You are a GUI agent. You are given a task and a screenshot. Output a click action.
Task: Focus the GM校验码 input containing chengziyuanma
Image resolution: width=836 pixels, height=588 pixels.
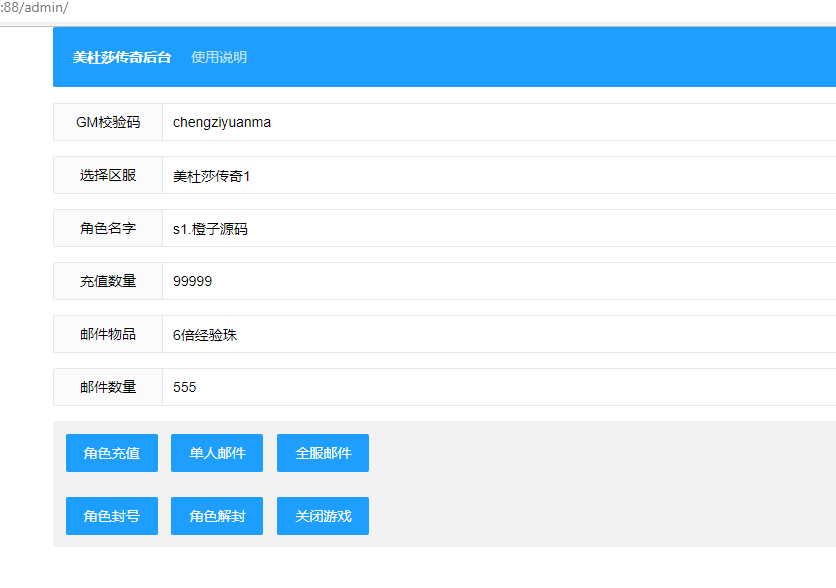click(x=498, y=122)
